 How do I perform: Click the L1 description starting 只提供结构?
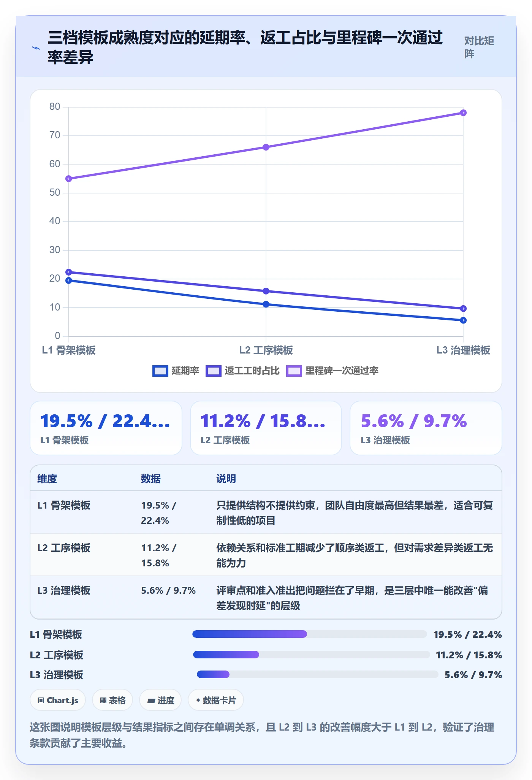click(x=355, y=513)
